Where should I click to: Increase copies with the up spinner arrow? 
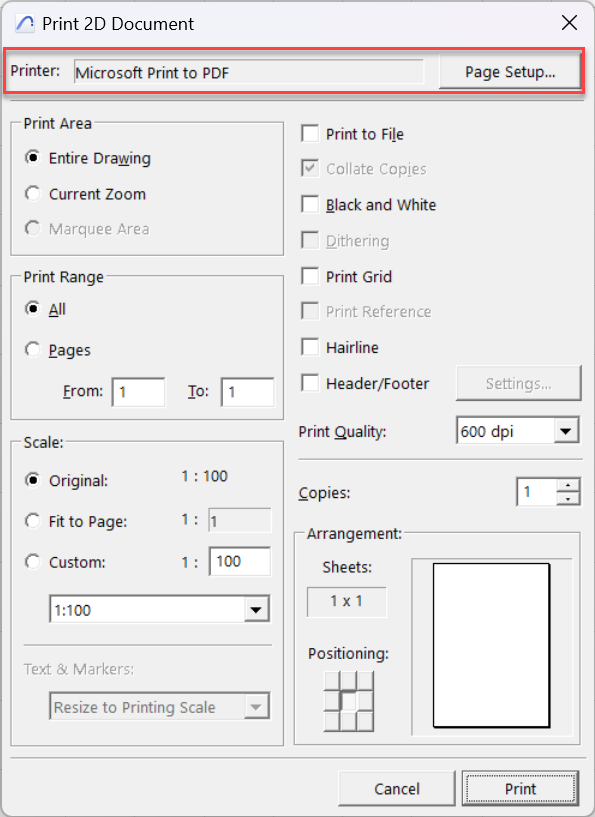click(568, 486)
